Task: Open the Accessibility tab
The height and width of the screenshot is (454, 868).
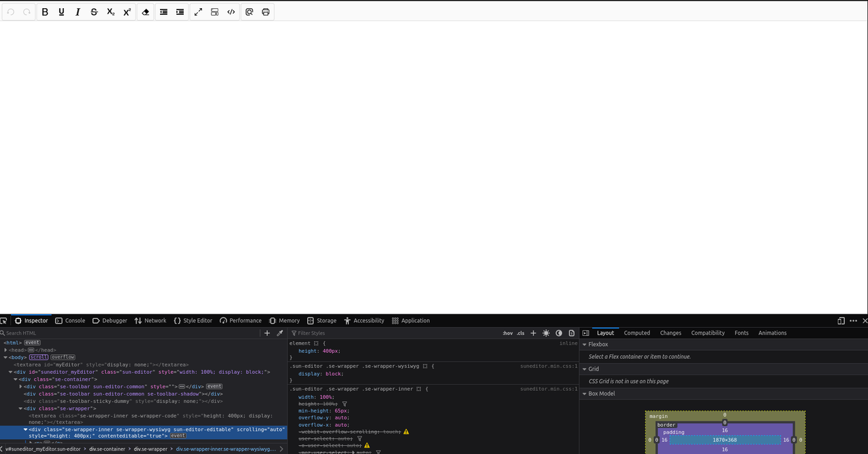Action: (364, 320)
